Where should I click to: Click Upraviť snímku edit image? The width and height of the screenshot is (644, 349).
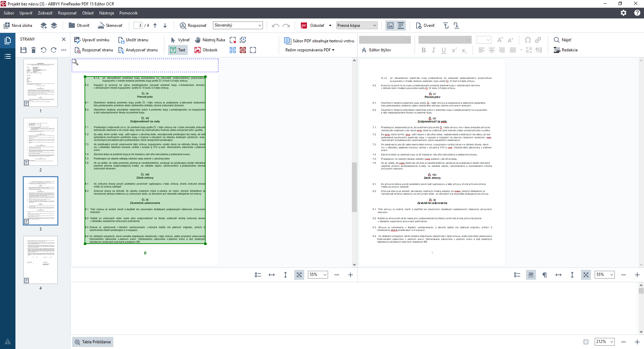tap(92, 40)
